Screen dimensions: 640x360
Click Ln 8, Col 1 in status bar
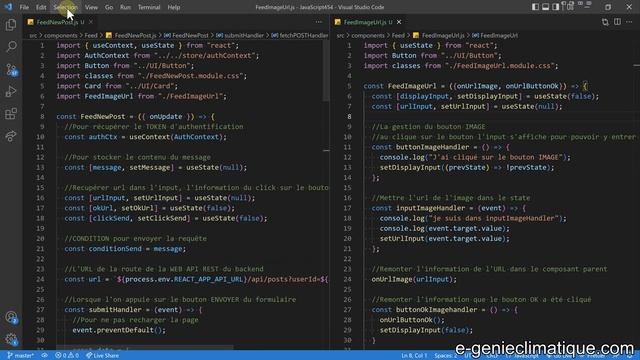pos(414,356)
